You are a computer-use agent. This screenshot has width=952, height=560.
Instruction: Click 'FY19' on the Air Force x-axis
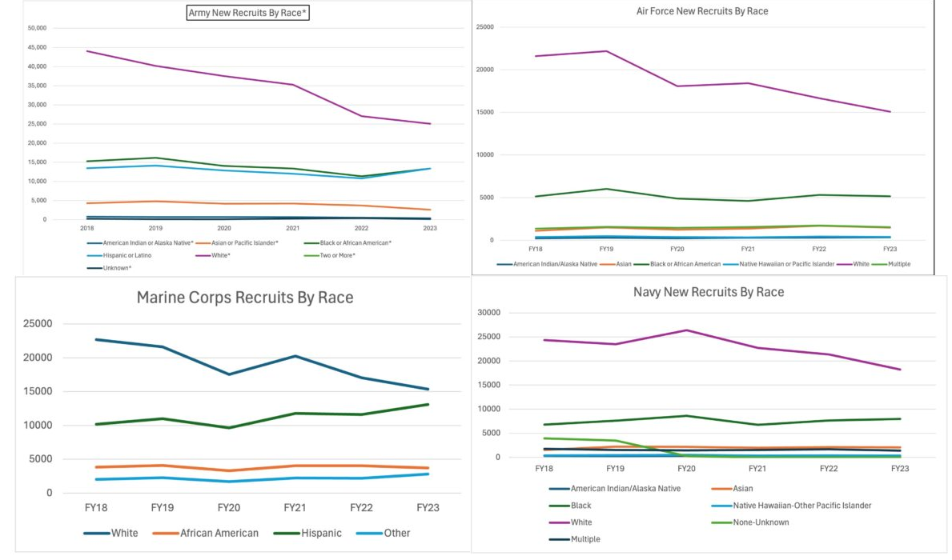[606, 249]
